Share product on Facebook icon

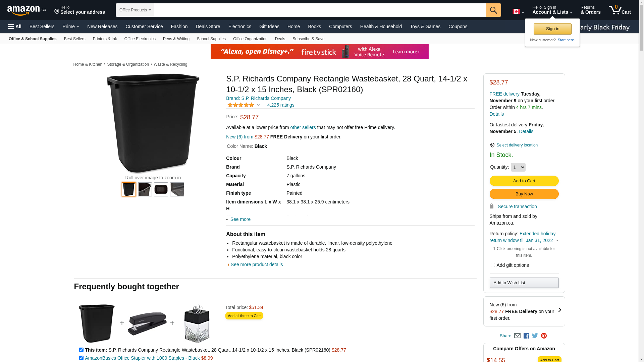coord(526,336)
